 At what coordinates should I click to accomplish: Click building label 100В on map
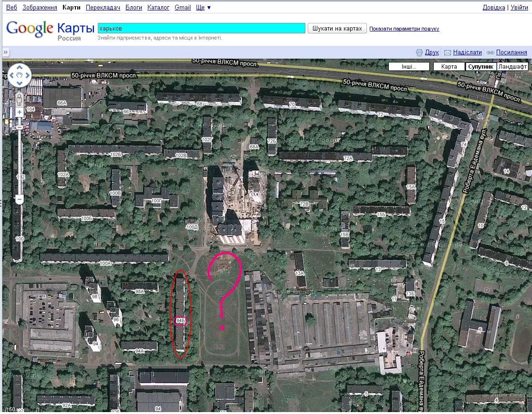(x=115, y=193)
